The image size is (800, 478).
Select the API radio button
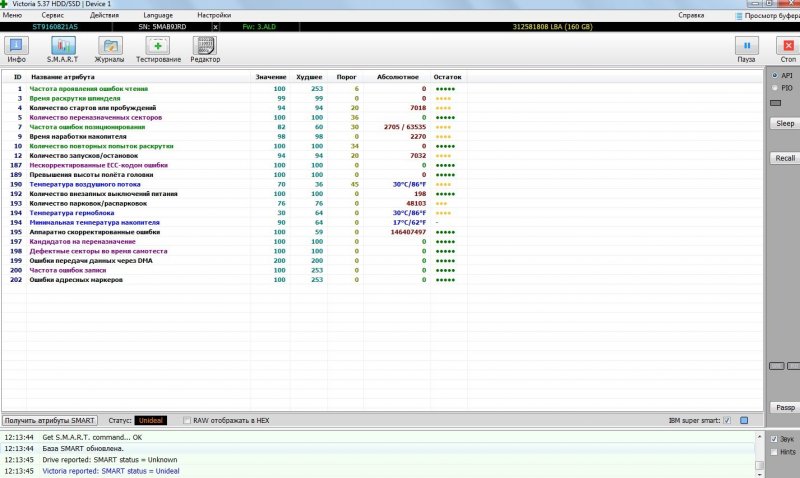click(x=773, y=75)
